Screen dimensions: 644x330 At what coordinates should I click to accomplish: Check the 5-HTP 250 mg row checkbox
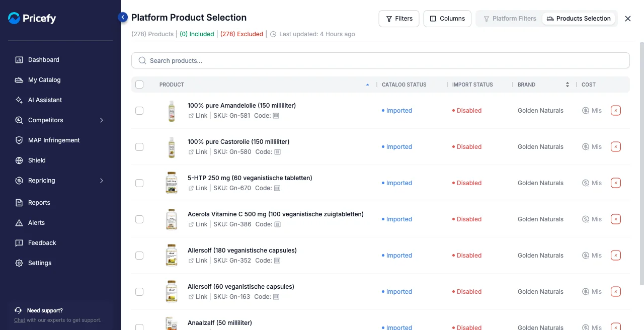(x=139, y=183)
